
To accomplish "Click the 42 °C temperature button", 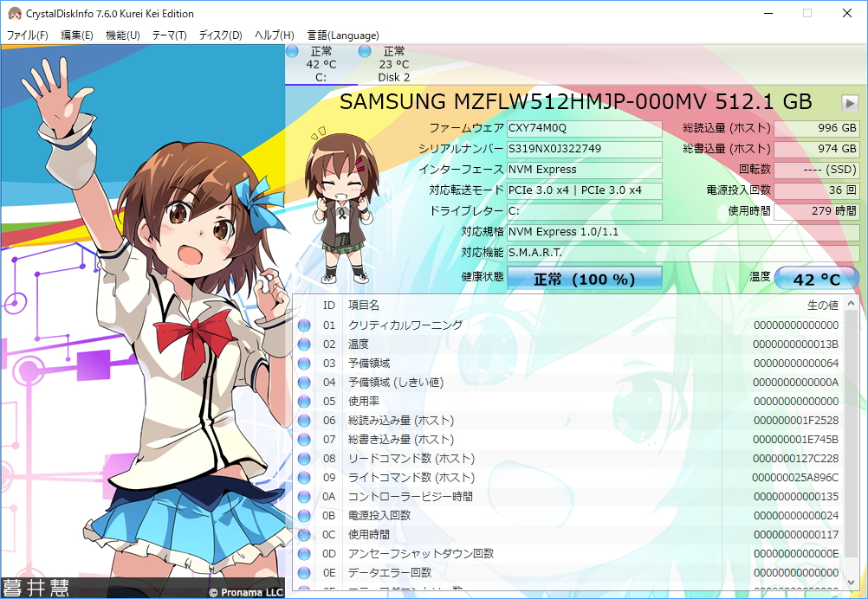I will coord(817,279).
